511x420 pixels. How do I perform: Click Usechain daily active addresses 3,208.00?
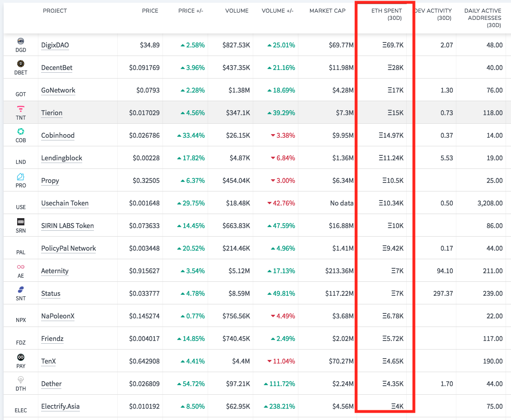[x=490, y=203]
